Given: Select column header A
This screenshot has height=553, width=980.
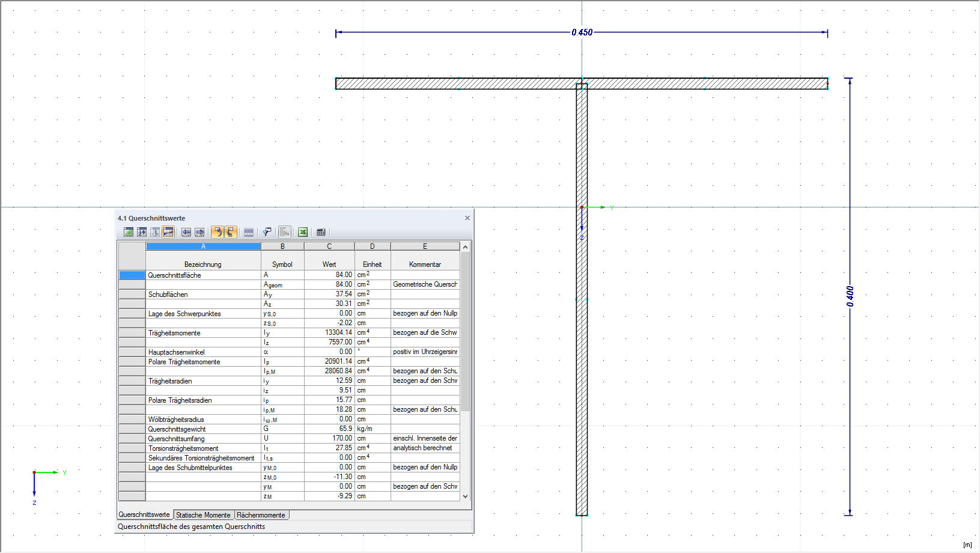Looking at the screenshot, I should click(x=203, y=246).
